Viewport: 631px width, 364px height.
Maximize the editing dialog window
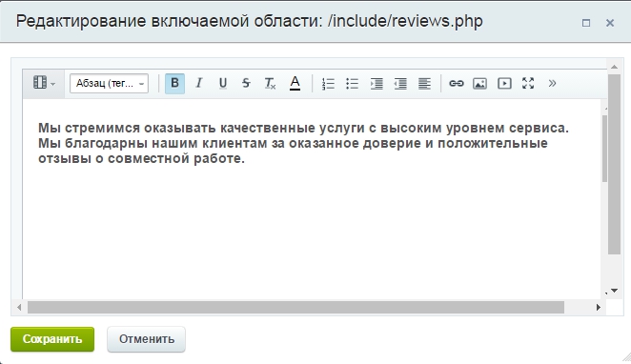[586, 23]
